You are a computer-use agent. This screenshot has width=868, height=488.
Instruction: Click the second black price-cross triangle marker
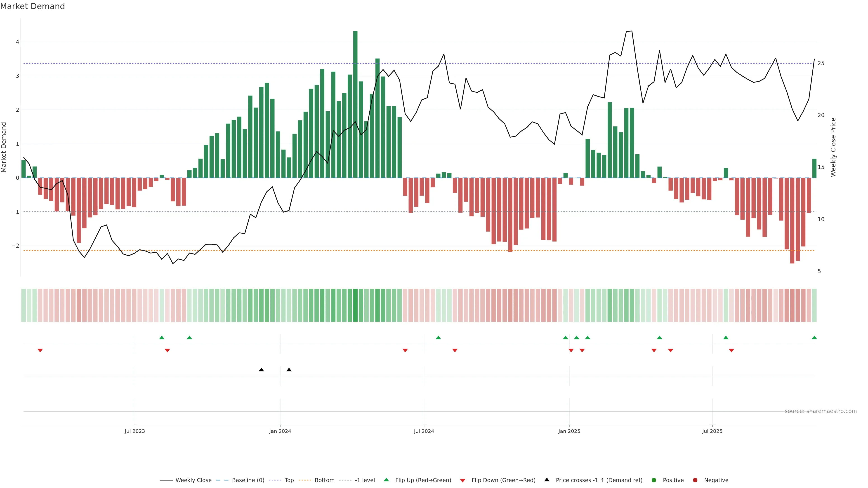[289, 370]
